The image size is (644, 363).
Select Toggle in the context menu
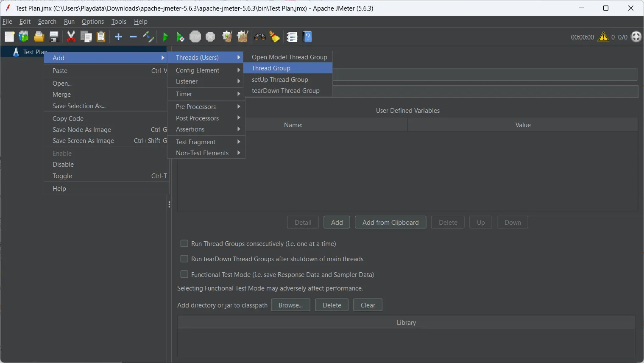[x=106, y=176]
